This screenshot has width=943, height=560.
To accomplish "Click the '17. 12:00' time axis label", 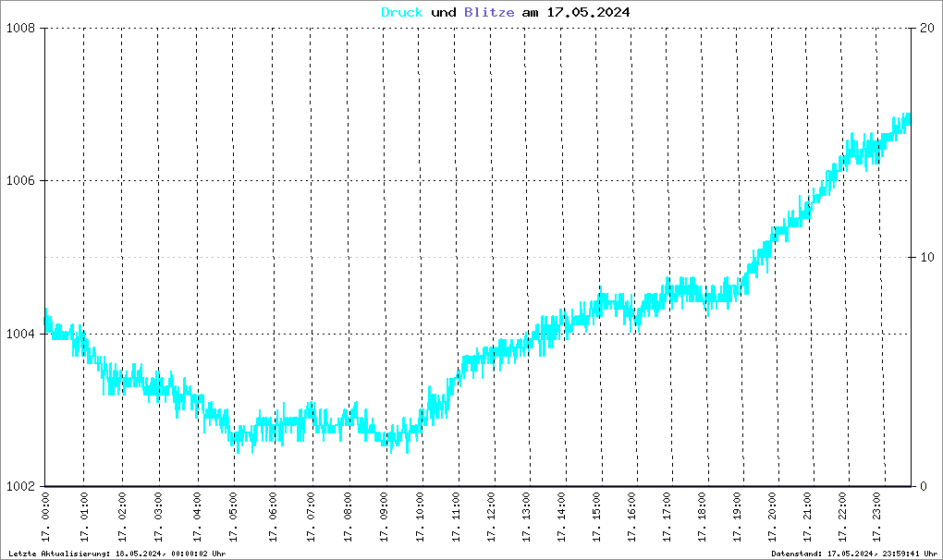I will (x=491, y=517).
